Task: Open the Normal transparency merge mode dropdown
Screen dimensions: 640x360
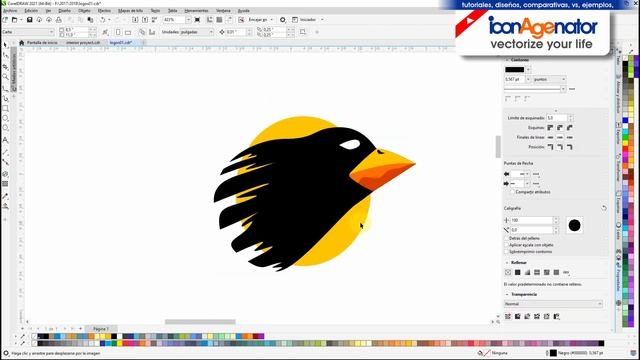Action: pos(553,304)
